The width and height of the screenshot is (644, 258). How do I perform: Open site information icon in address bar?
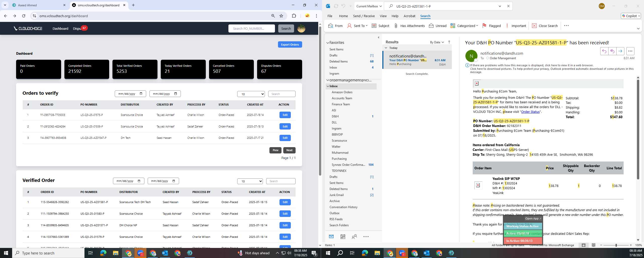point(35,16)
